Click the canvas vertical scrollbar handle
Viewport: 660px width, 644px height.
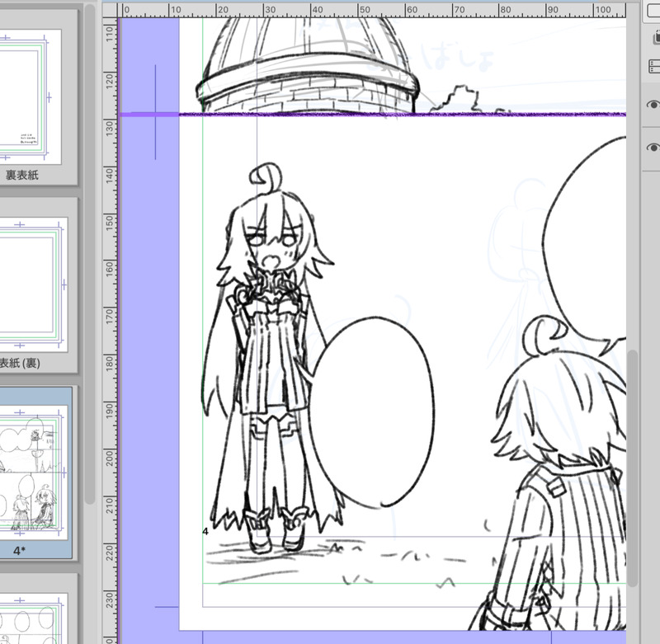[632, 468]
